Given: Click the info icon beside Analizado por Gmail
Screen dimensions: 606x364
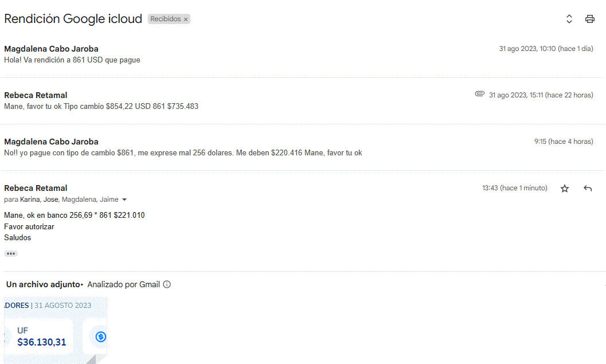Looking at the screenshot, I should tap(167, 284).
